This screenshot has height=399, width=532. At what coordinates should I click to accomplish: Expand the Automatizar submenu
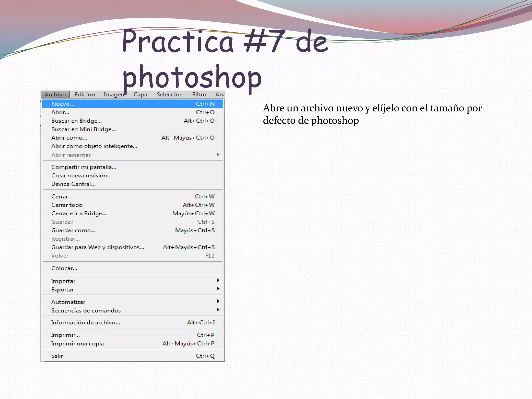[68, 302]
